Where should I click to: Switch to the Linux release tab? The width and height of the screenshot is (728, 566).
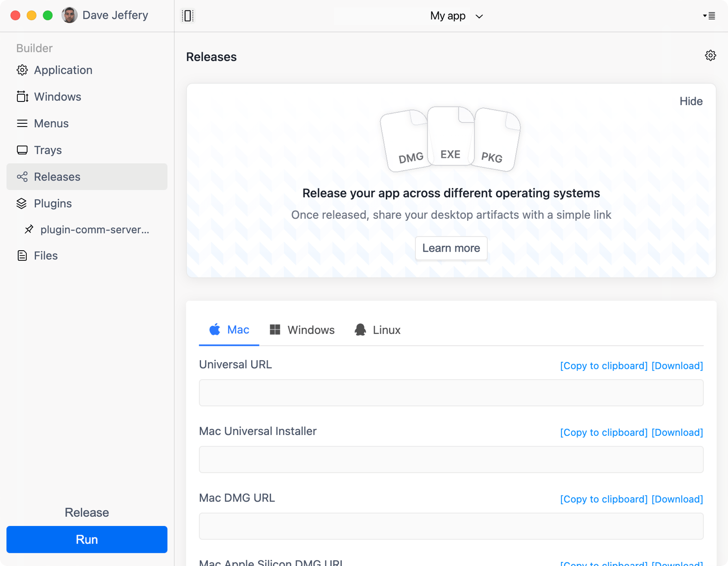click(377, 329)
